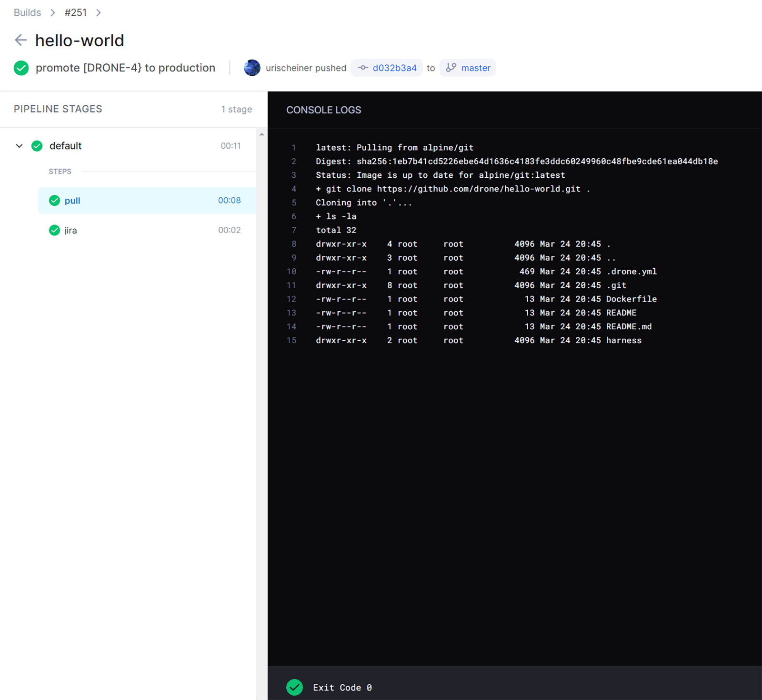
Task: Click the CONSOLE LOGS header
Action: pyautogui.click(x=323, y=110)
